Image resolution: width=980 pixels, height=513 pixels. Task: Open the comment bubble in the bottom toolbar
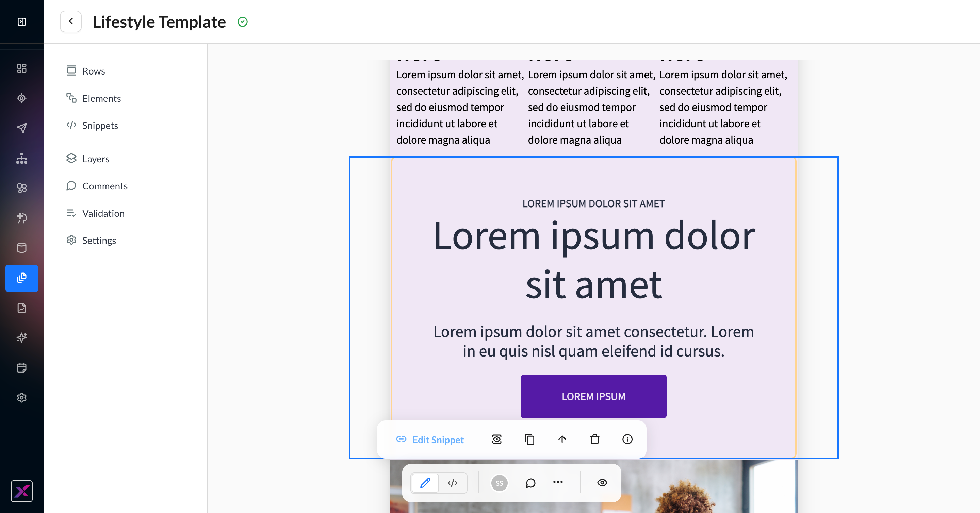(x=530, y=483)
